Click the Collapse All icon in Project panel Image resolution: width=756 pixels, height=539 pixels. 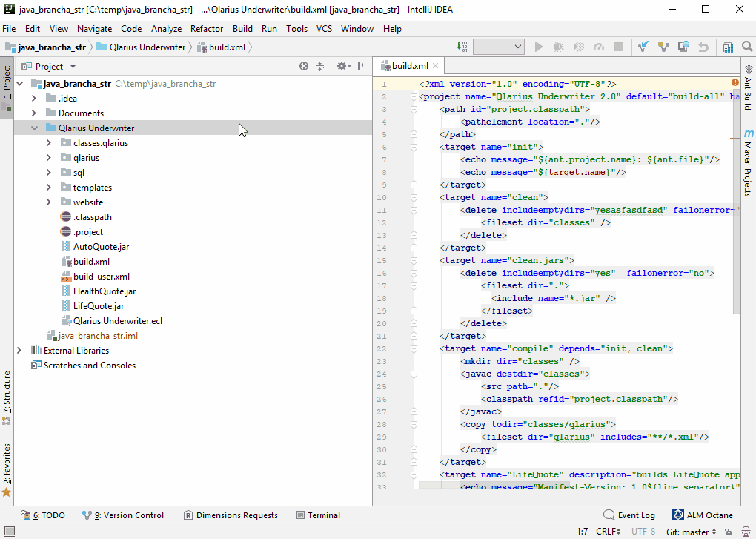[319, 66]
